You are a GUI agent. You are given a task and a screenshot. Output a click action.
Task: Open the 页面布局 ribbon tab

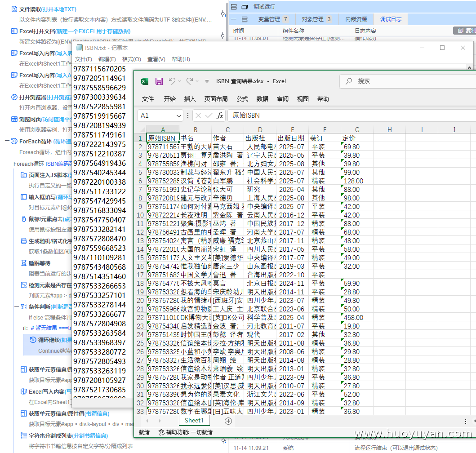coord(216,99)
